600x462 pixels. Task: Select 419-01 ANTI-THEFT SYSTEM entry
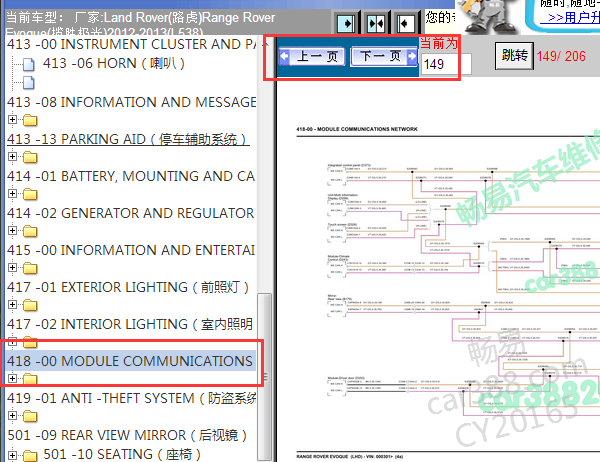point(132,398)
